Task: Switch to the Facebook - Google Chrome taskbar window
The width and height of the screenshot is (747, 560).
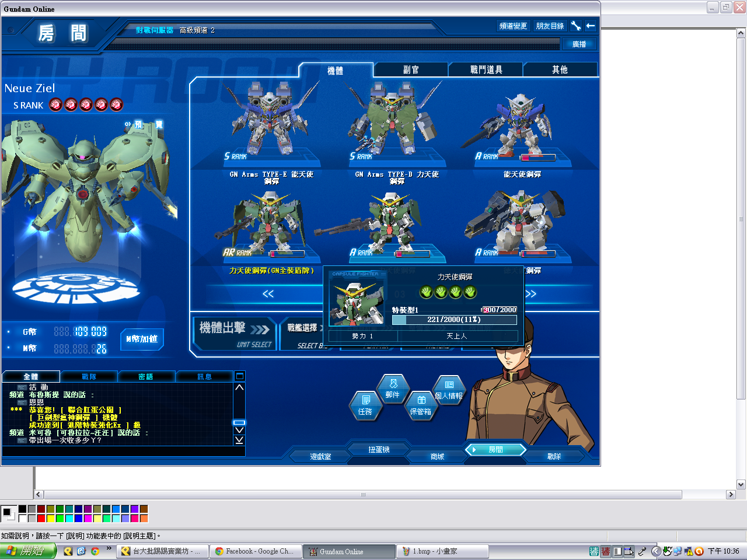Action: (255, 551)
